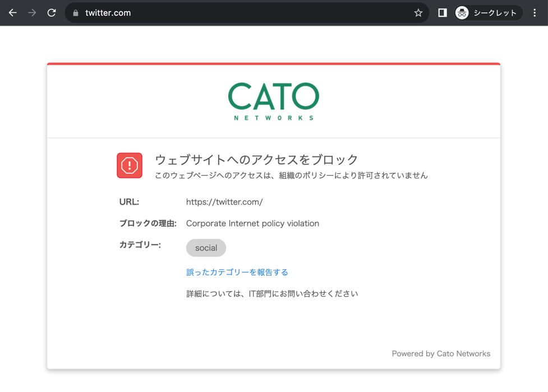
Task: Click the policy message このウェブページへのアクセスは text
Action: (x=291, y=175)
